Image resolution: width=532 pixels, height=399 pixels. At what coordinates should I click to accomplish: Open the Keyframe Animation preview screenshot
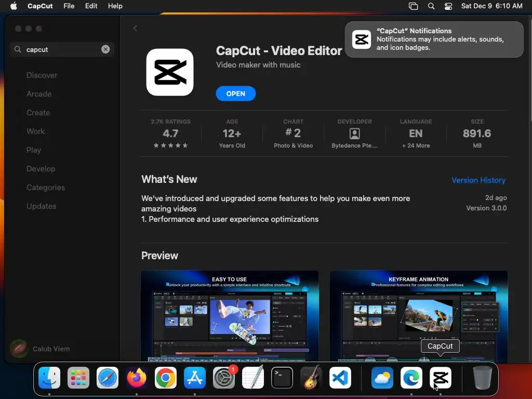coord(419,316)
